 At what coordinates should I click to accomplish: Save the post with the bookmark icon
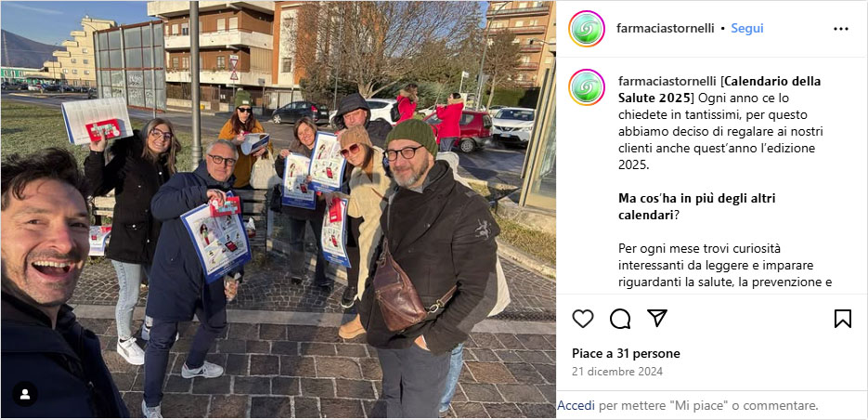[843, 319]
